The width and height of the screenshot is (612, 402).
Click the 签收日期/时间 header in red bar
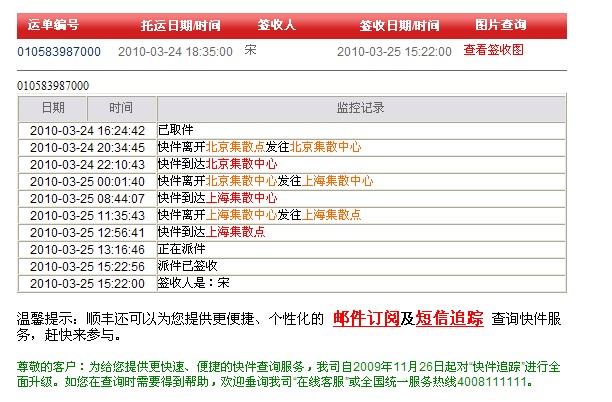(x=399, y=24)
